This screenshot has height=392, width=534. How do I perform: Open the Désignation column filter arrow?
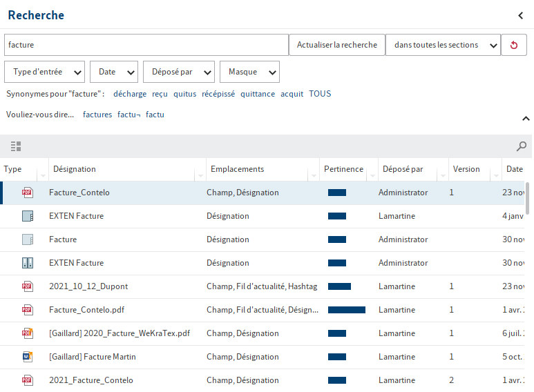(200, 175)
